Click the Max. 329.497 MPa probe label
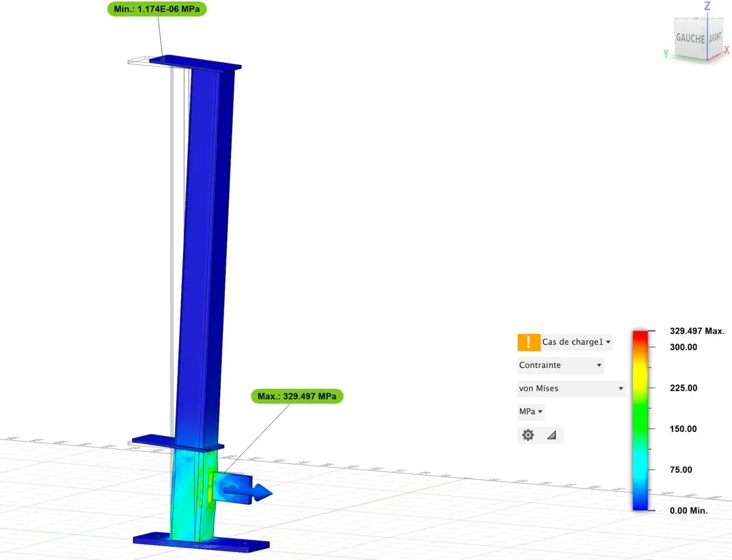This screenshot has height=560, width=732. [297, 396]
